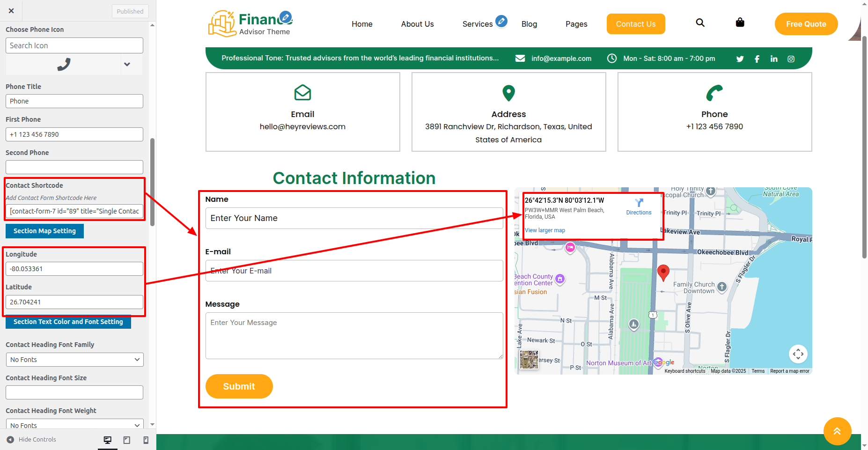The image size is (868, 450).
Task: Open Contact Heading Font Weight dropdown
Action: pos(74,425)
